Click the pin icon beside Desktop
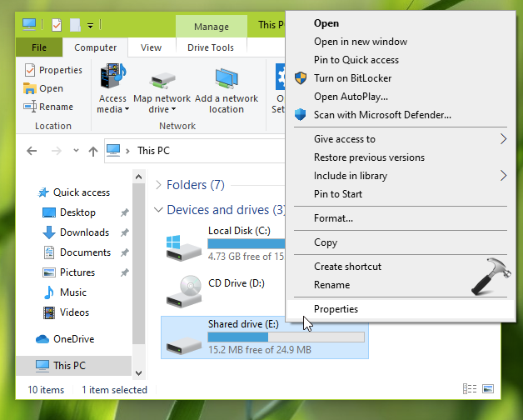Viewport: 523px width, 420px height. 124,212
